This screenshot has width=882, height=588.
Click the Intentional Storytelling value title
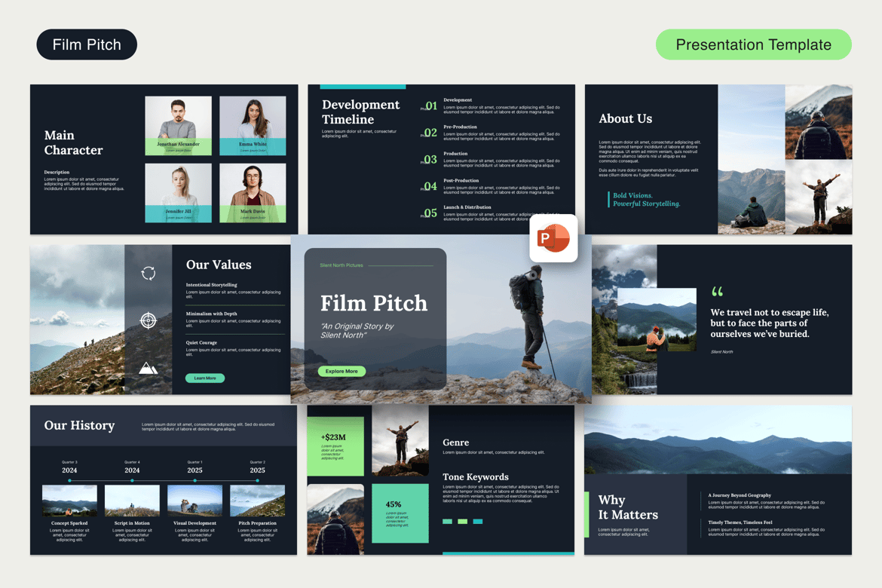coord(212,285)
